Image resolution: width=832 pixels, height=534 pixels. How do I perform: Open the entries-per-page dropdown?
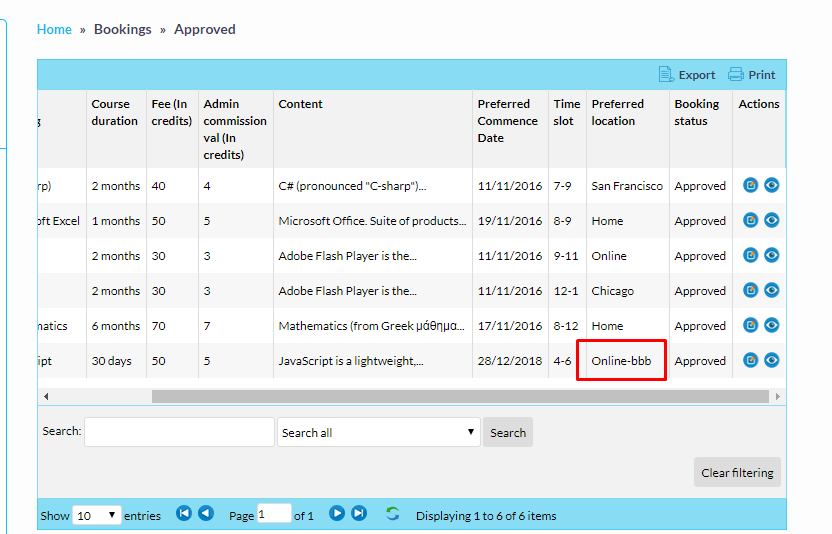[97, 515]
